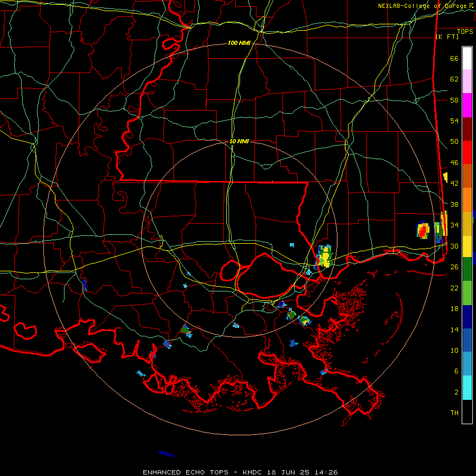The image size is (476, 476).
Task: Click the bright red legend swatch
Action: point(467,152)
